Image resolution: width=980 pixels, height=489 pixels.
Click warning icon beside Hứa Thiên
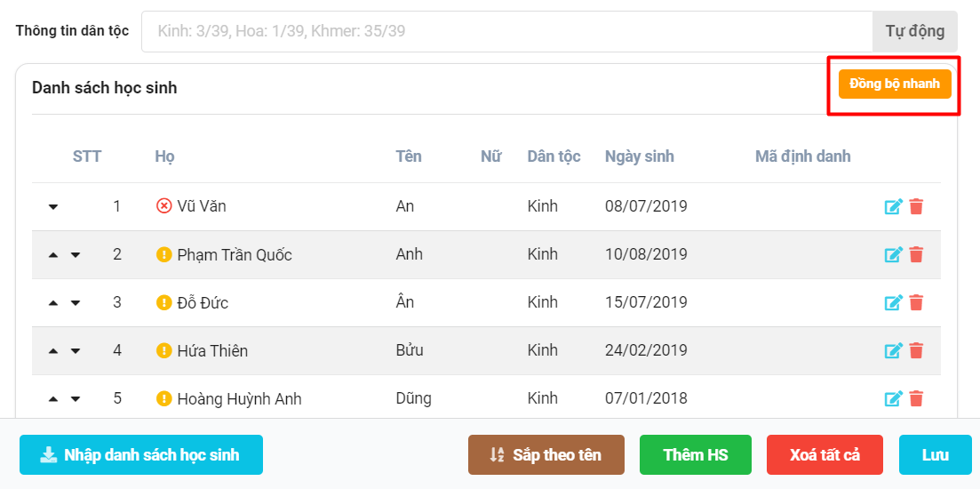163,350
